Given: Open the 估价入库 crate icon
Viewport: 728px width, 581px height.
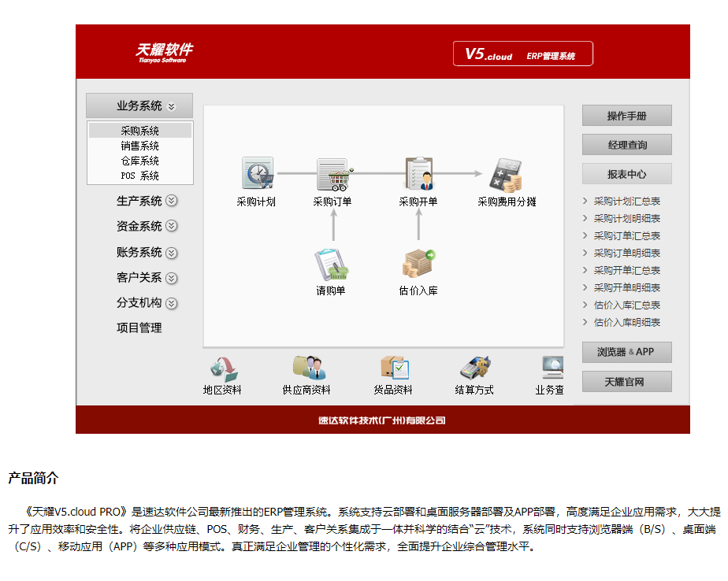Looking at the screenshot, I should 419,263.
